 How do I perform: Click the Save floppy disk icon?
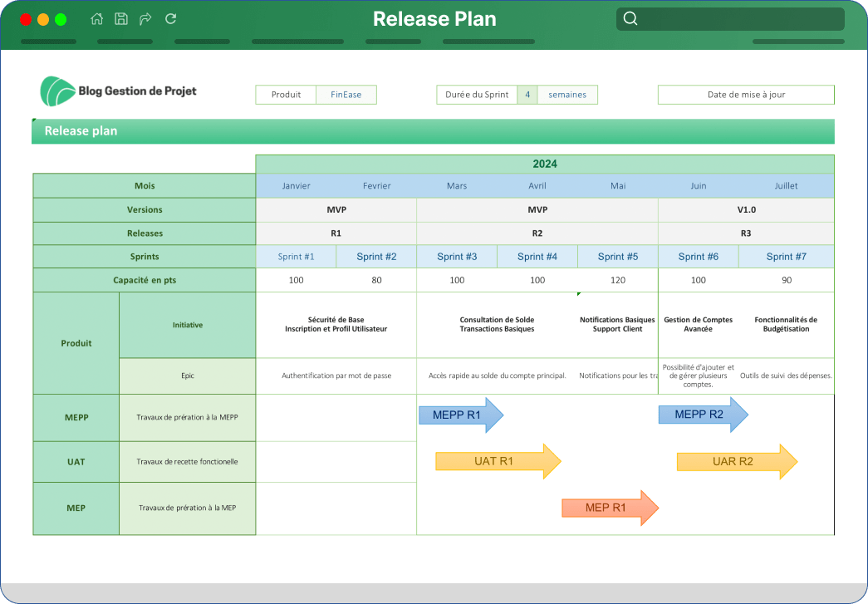(121, 19)
